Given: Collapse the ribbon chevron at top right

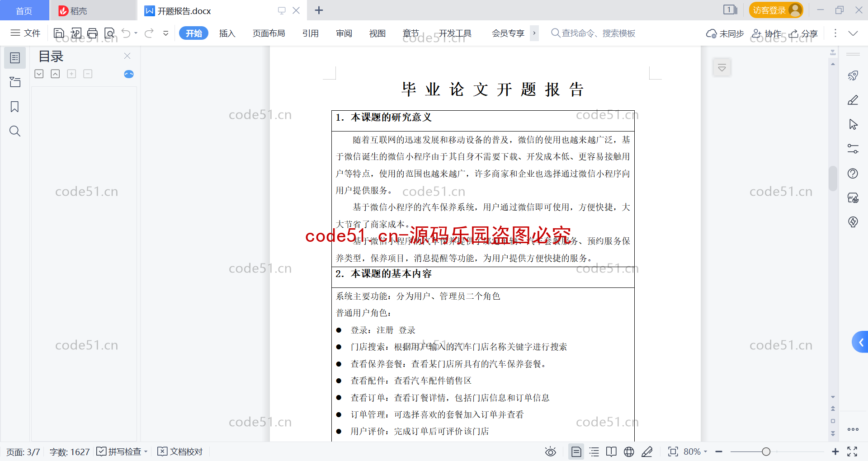Looking at the screenshot, I should tap(853, 33).
